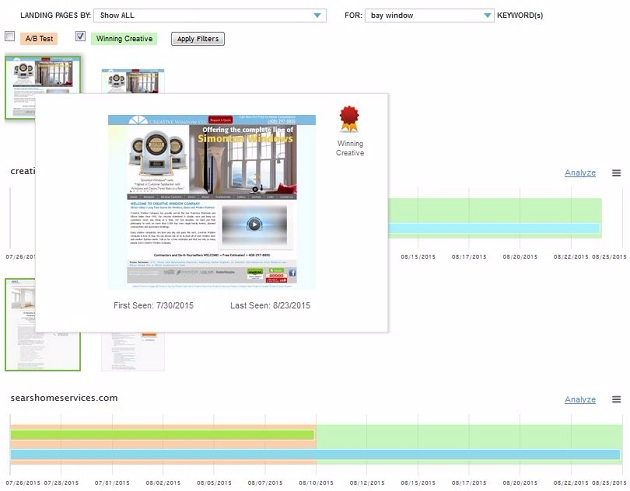Click the 'LANDING PAGES BY:' label
This screenshot has height=491, width=630.
(x=55, y=15)
